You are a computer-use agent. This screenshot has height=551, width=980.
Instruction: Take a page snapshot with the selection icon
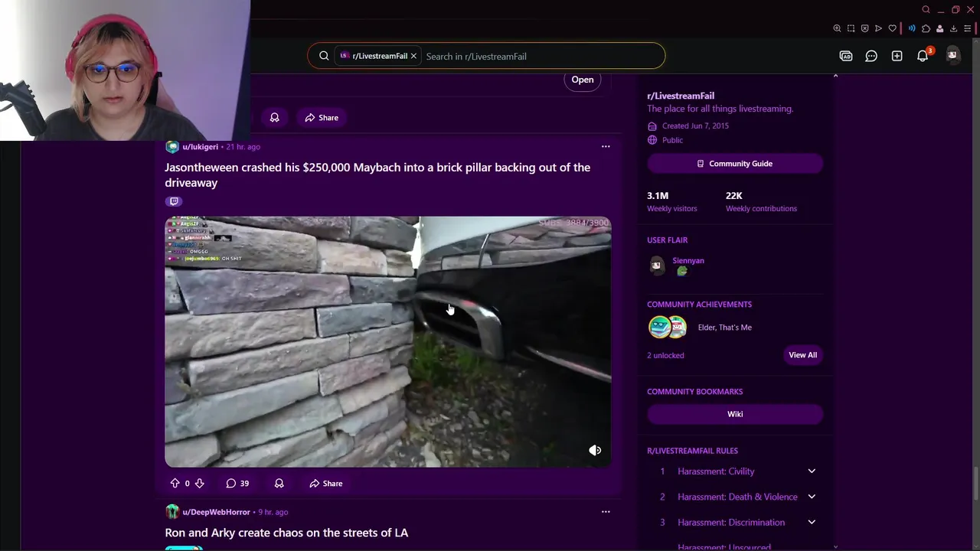pyautogui.click(x=851, y=28)
